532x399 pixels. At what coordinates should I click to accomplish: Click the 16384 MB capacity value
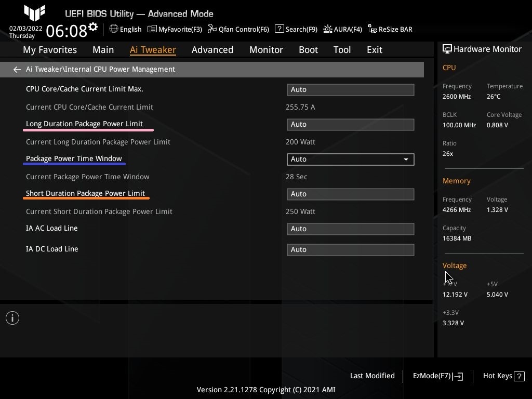click(x=457, y=238)
